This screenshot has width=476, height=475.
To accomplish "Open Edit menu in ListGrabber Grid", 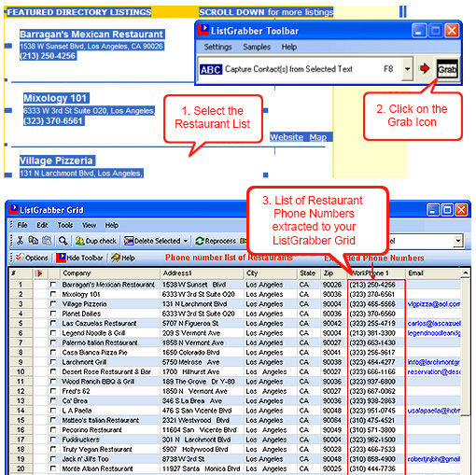I will [x=42, y=225].
